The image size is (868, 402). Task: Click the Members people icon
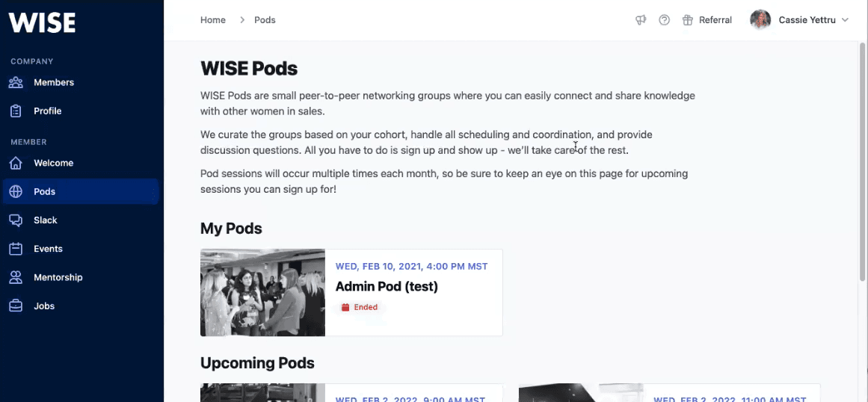pyautogui.click(x=16, y=82)
